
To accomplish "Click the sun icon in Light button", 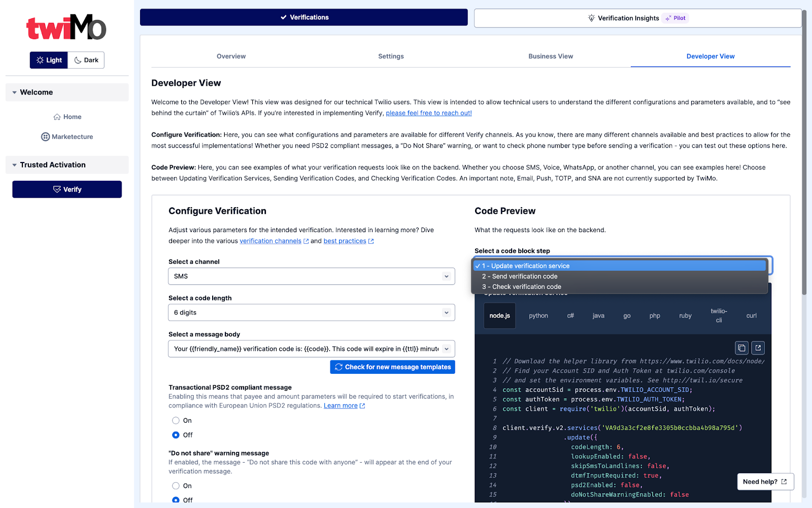I will [40, 60].
